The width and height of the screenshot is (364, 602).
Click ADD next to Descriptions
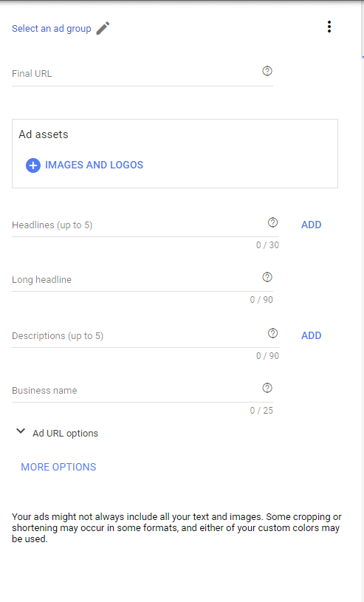coord(311,335)
